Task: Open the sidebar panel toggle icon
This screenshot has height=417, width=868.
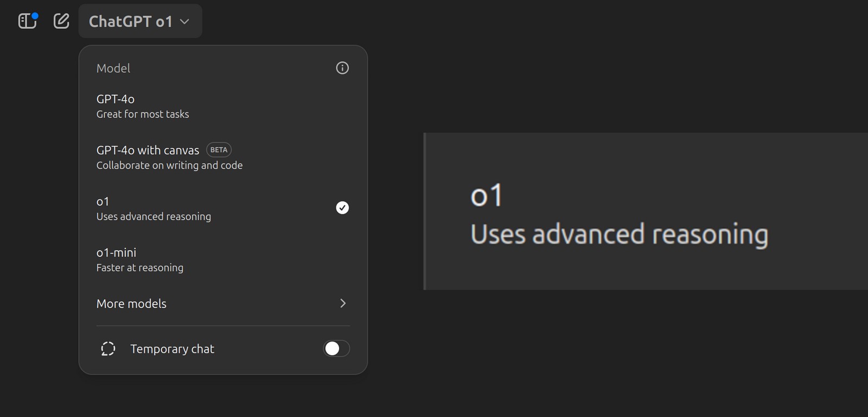Action: tap(26, 21)
